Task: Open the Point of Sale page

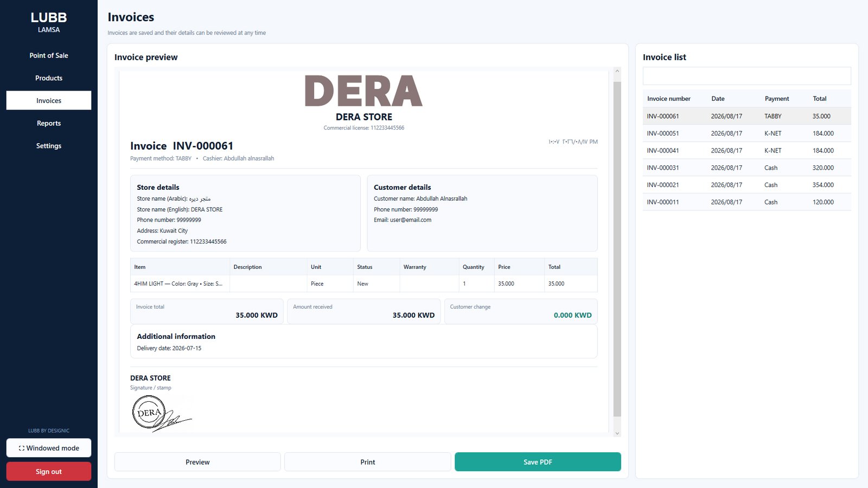Action: click(x=49, y=55)
